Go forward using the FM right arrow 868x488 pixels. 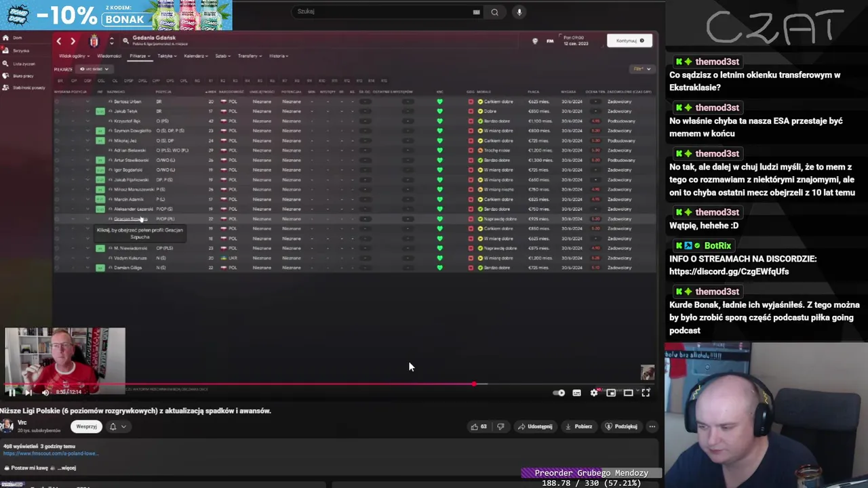pyautogui.click(x=73, y=41)
